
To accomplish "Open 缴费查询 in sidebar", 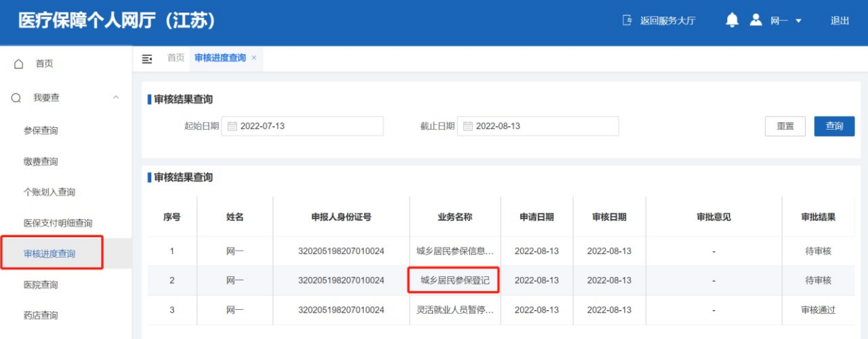I will pyautogui.click(x=40, y=161).
